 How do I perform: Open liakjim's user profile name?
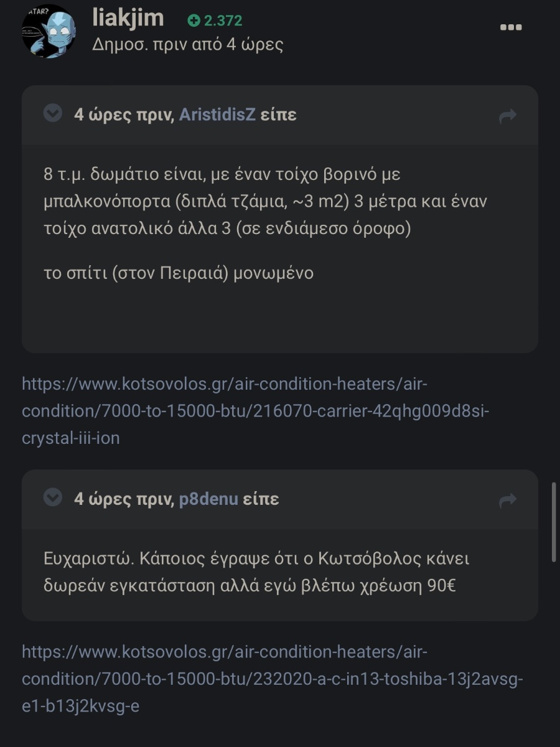click(128, 17)
